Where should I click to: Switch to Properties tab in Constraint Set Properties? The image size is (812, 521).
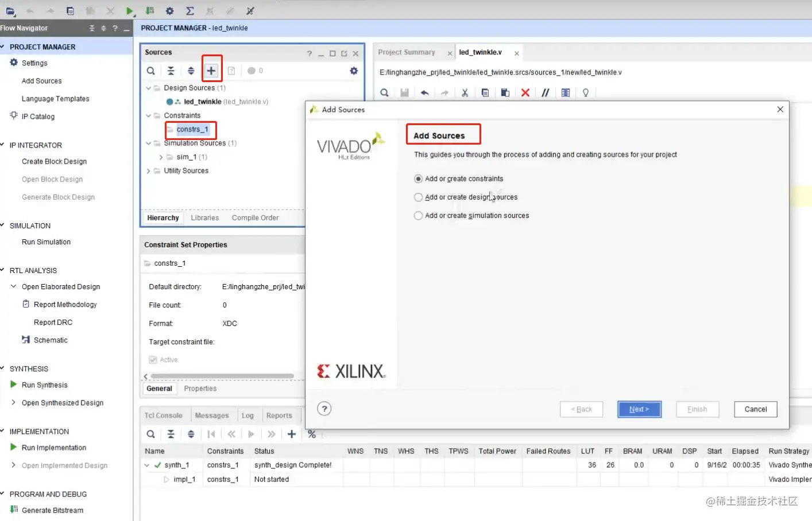pos(200,388)
